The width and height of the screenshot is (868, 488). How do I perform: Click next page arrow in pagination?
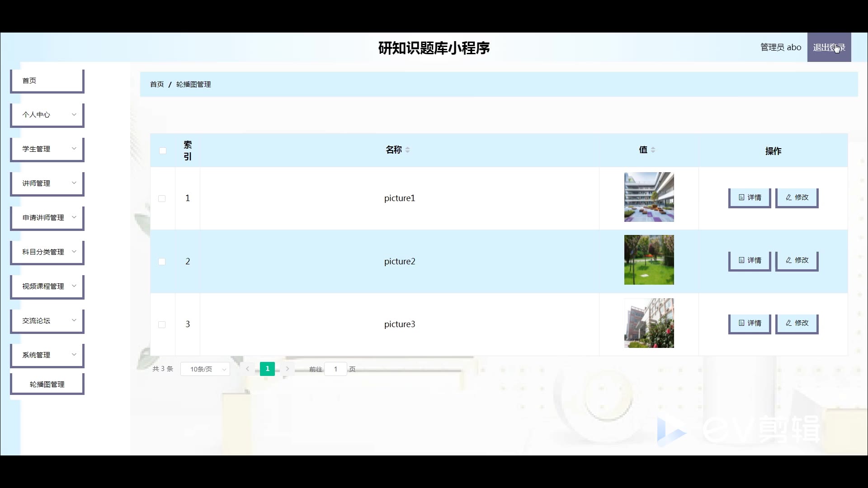point(287,369)
